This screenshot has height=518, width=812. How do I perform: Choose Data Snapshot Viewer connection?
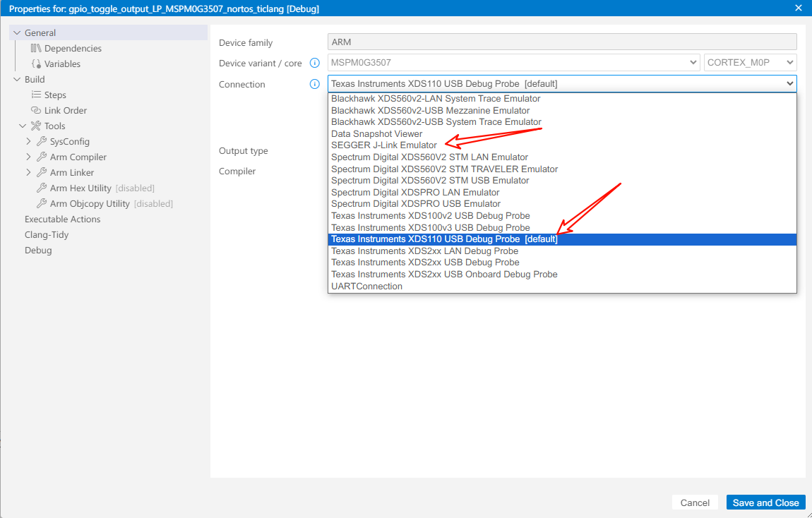pyautogui.click(x=562, y=133)
